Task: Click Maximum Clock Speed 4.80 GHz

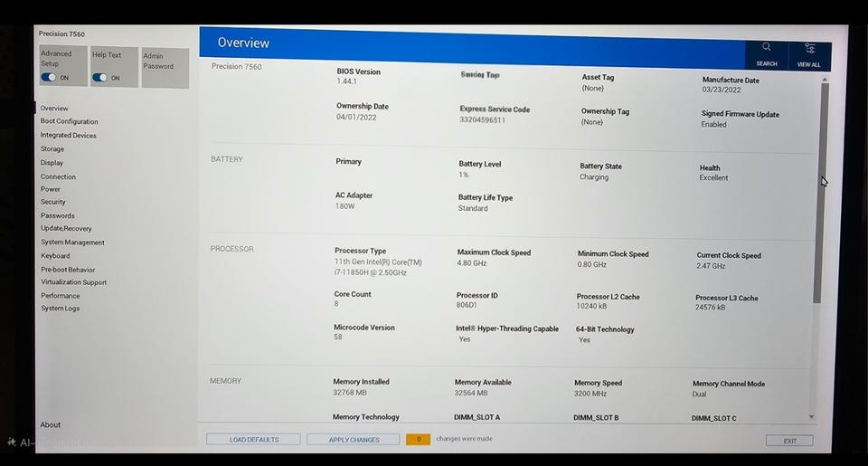Action: [472, 263]
